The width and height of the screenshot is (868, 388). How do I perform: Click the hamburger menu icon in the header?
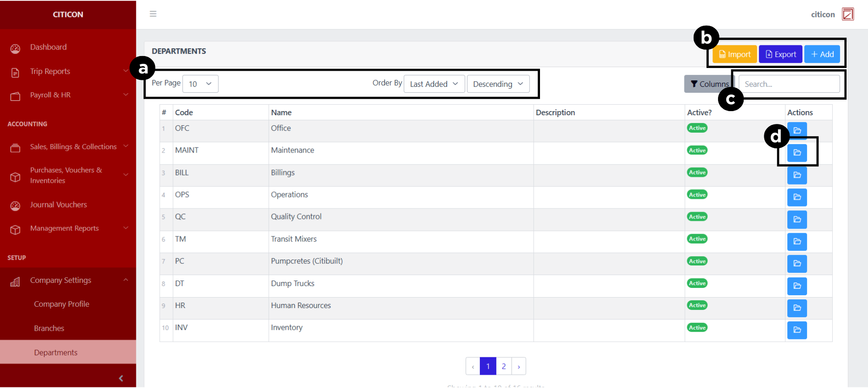[x=153, y=14]
